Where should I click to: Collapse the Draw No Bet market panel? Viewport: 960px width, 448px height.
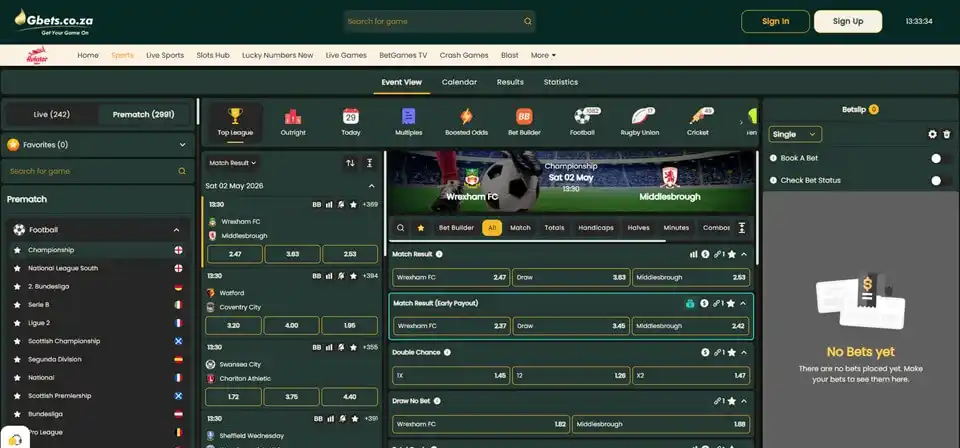744,401
